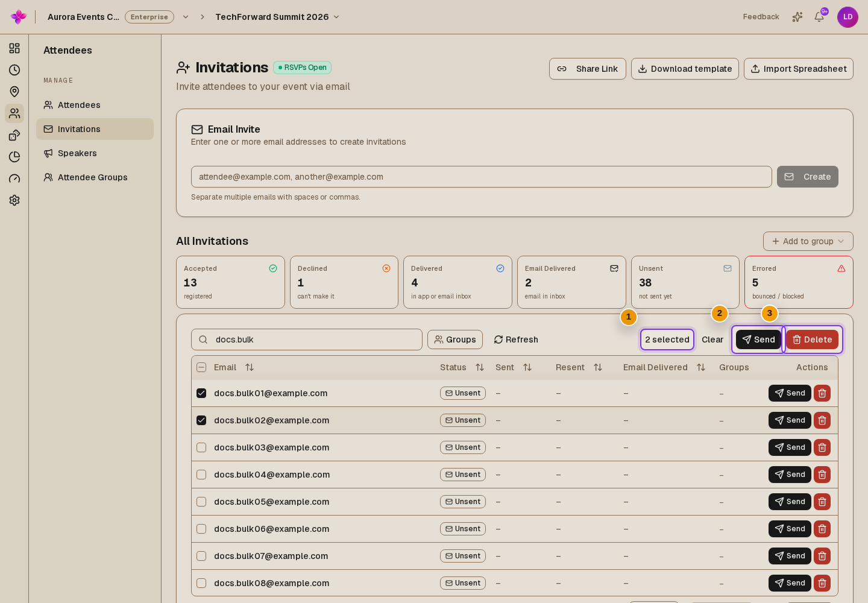Open the clock schedule icon in rail
This screenshot has width=868, height=603.
[x=14, y=70]
